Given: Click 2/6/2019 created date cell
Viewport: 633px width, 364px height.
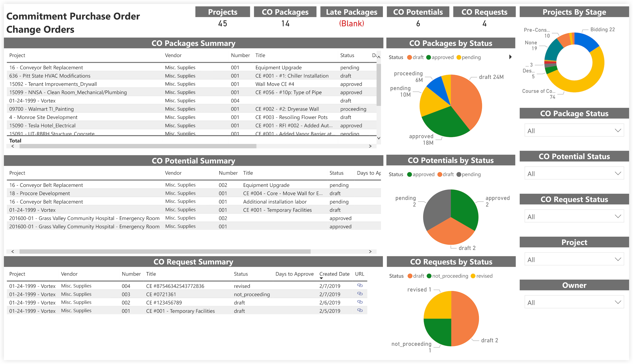Looking at the screenshot, I should 330,303.
